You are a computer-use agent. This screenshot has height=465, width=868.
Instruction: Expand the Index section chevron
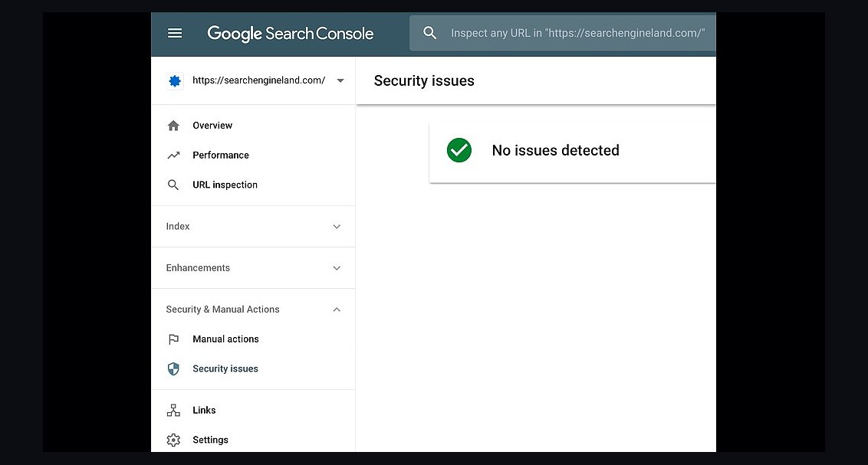(337, 227)
